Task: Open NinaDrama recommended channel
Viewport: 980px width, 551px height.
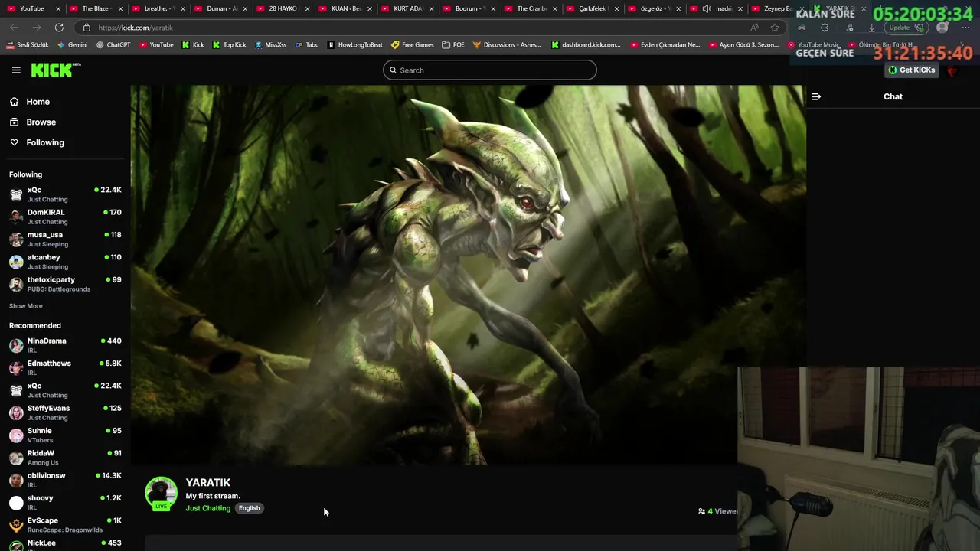Action: [x=65, y=345]
